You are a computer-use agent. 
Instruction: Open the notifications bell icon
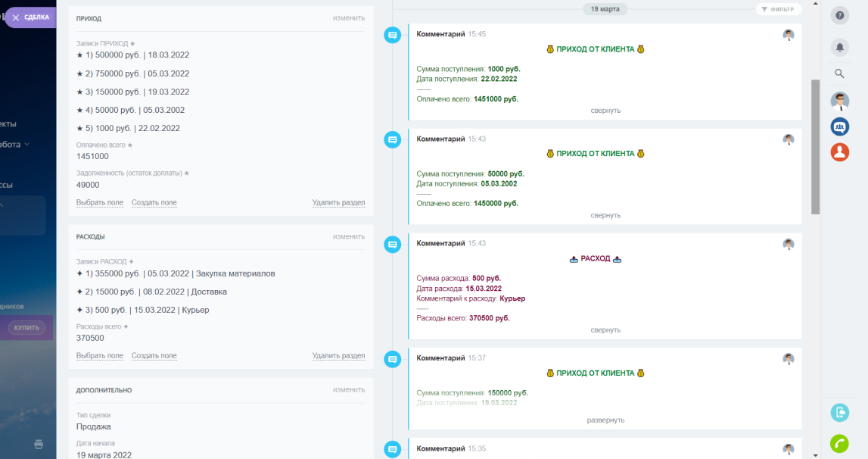click(x=839, y=47)
